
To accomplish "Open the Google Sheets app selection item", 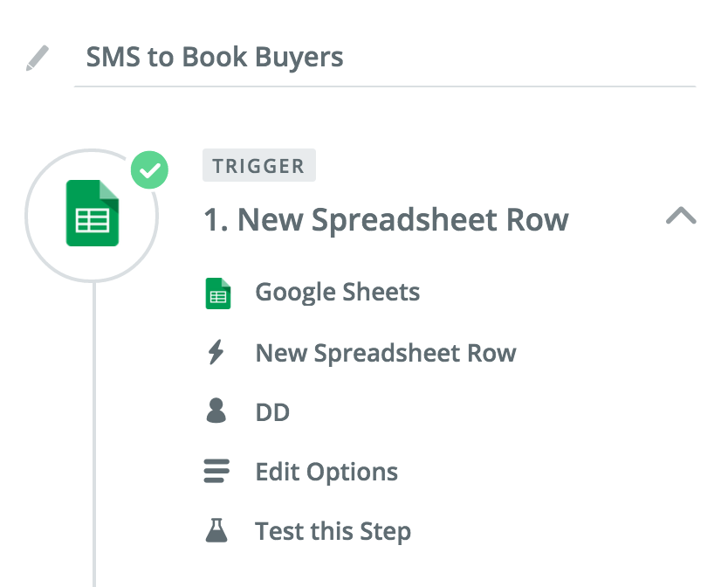I will (x=337, y=292).
